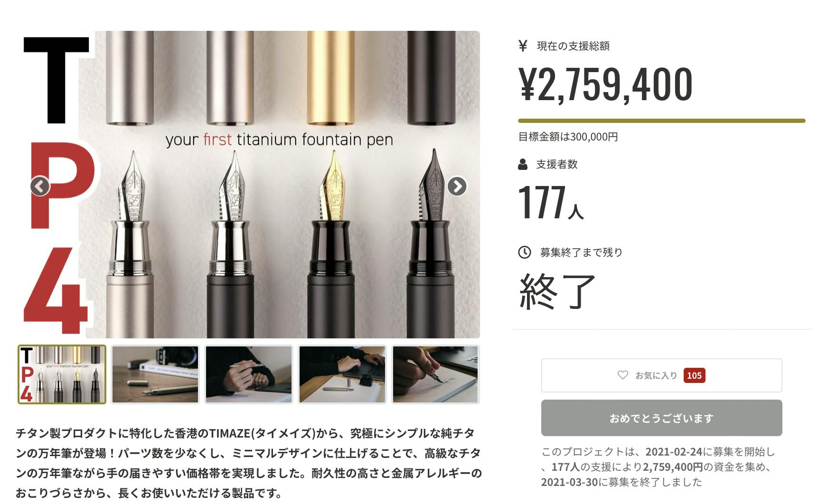This screenshot has width=828, height=504.
Task: Click the お気に入り favorite button
Action: 661,375
